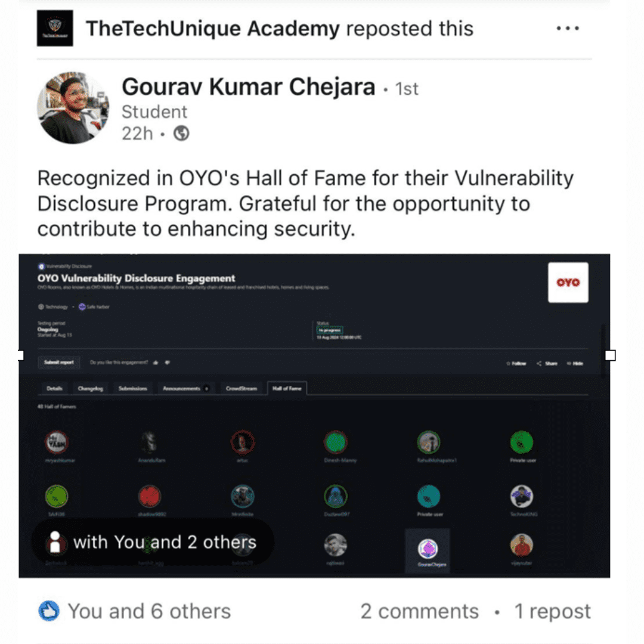Viewport: 644px width, 644px height.
Task: Click the tagged people icon on the photo
Action: click(55, 541)
